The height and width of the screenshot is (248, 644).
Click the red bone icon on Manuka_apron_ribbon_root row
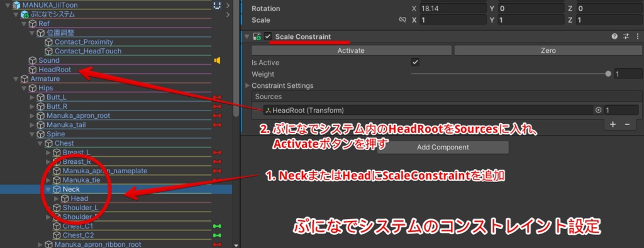tap(217, 245)
